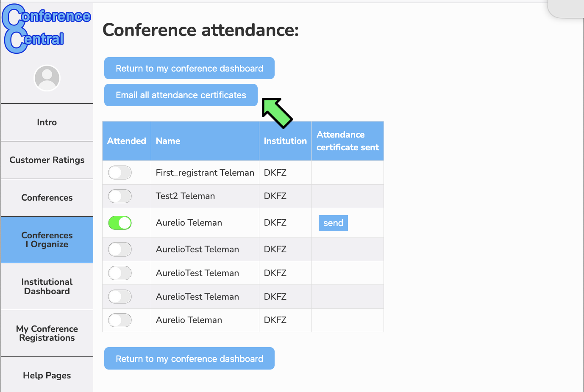Open the Intro sidebar item
Image resolution: width=584 pixels, height=392 pixels.
[x=47, y=122]
